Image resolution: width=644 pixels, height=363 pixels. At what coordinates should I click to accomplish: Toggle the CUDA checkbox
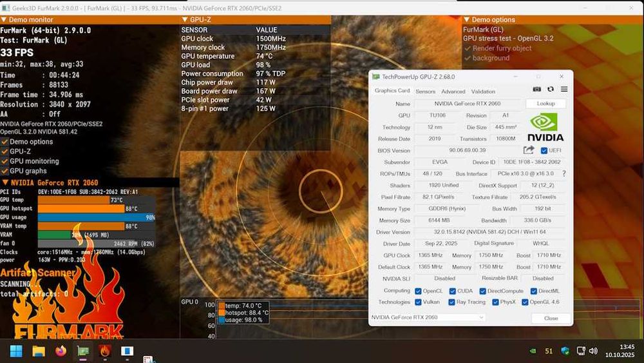(x=453, y=291)
